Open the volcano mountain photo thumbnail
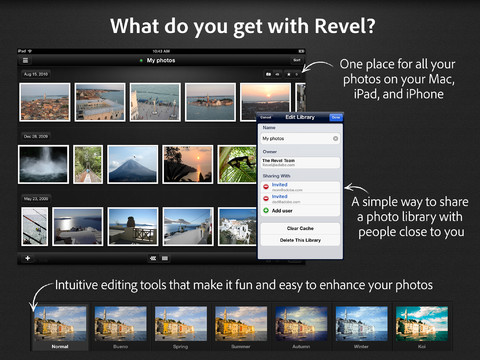This screenshot has height=360, width=480. click(133, 164)
